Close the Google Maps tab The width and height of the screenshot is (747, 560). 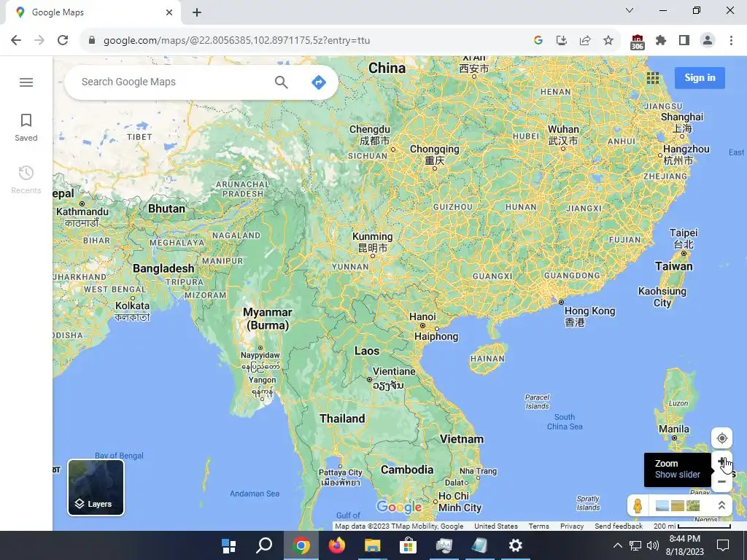(x=169, y=12)
